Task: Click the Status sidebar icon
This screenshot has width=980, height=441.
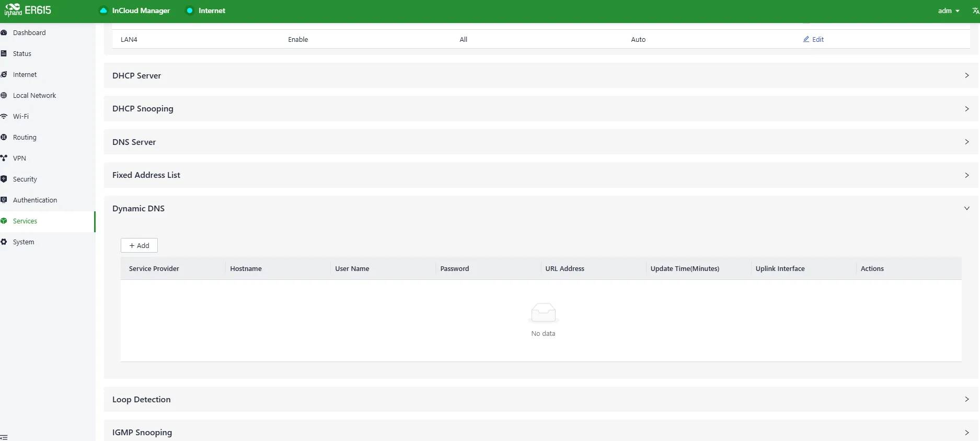Action: 4,53
